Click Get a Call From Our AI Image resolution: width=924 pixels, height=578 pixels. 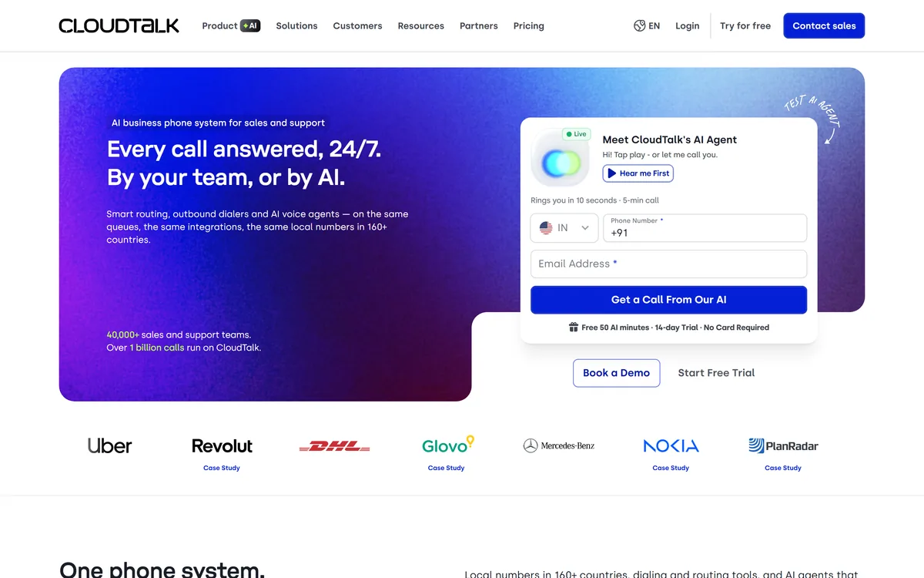668,300
